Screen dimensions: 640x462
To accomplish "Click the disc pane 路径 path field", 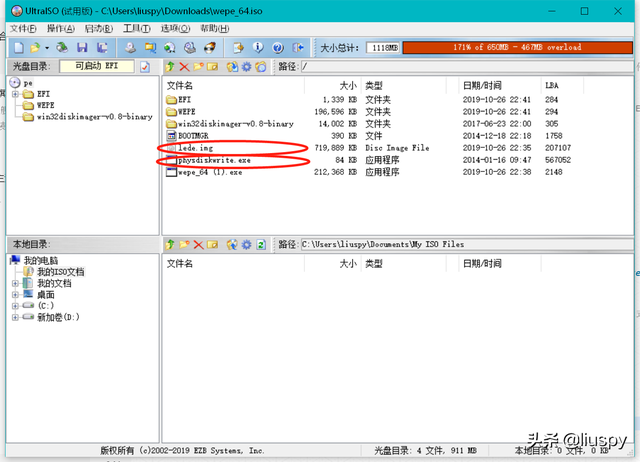I will (467, 67).
